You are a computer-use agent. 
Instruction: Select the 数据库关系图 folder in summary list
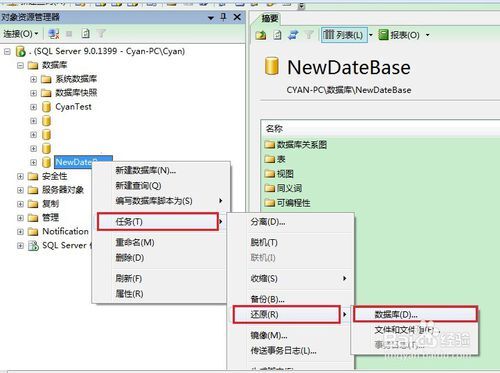[x=296, y=145]
